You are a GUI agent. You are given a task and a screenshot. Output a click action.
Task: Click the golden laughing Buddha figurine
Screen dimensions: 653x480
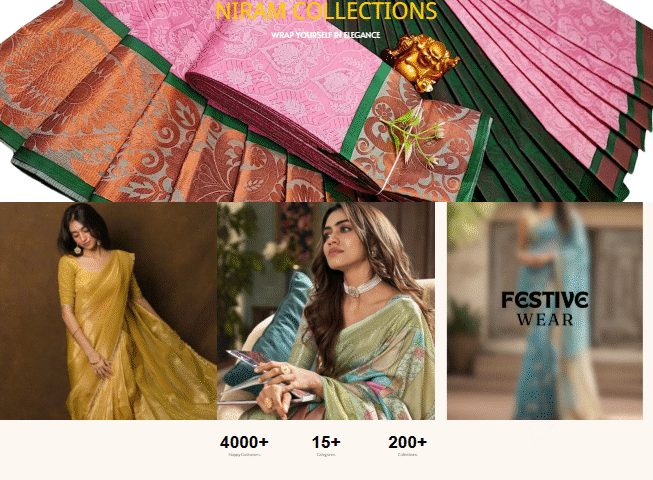(421, 62)
